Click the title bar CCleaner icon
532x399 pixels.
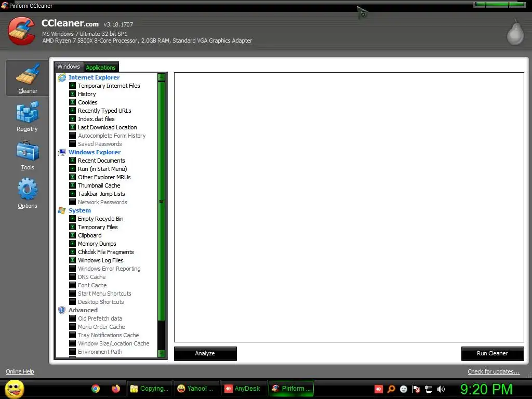pyautogui.click(x=4, y=5)
